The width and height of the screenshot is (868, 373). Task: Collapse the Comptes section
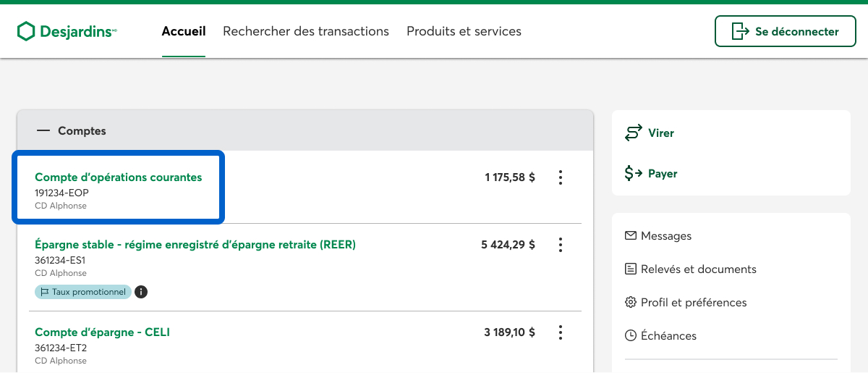point(43,131)
